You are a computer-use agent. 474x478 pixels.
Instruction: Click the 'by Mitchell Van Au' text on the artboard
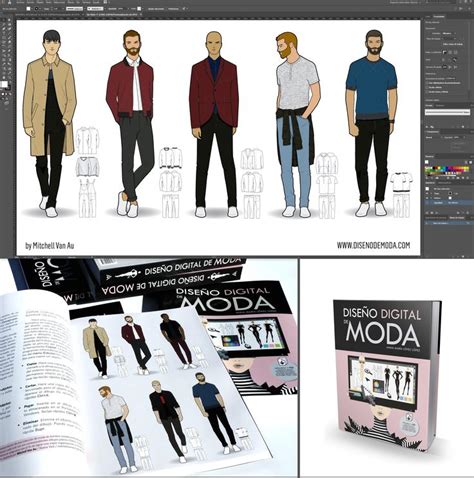tap(50, 246)
